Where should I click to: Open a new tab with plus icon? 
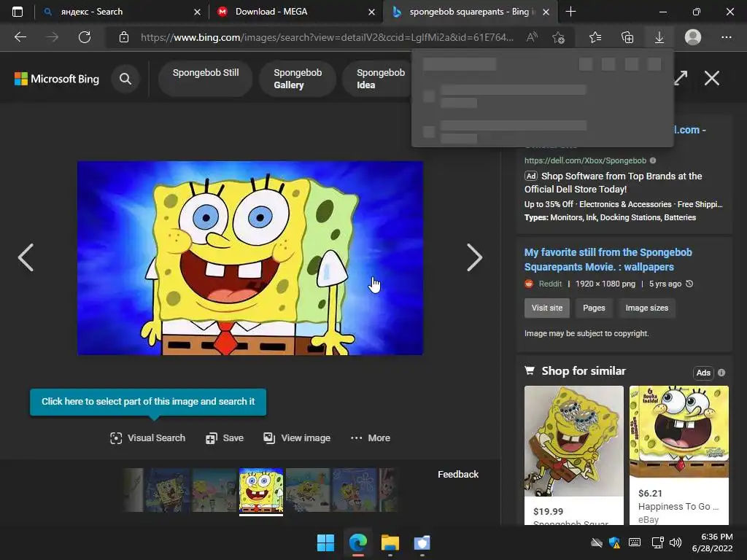click(x=570, y=12)
